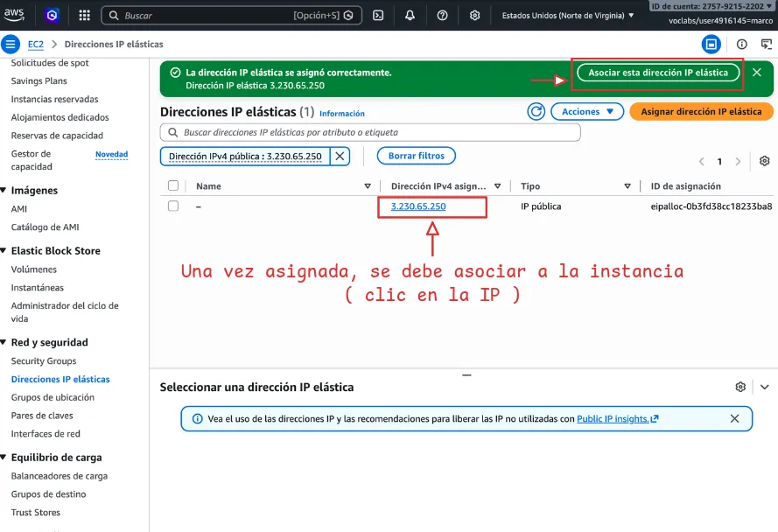Collapse the Elastic Block Store section
The height and width of the screenshot is (532, 778).
(x=4, y=250)
